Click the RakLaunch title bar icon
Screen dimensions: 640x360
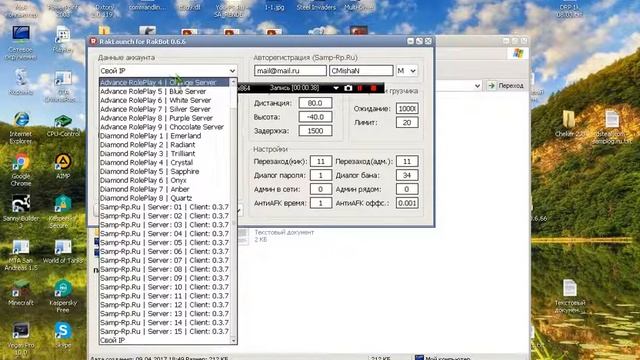93,41
